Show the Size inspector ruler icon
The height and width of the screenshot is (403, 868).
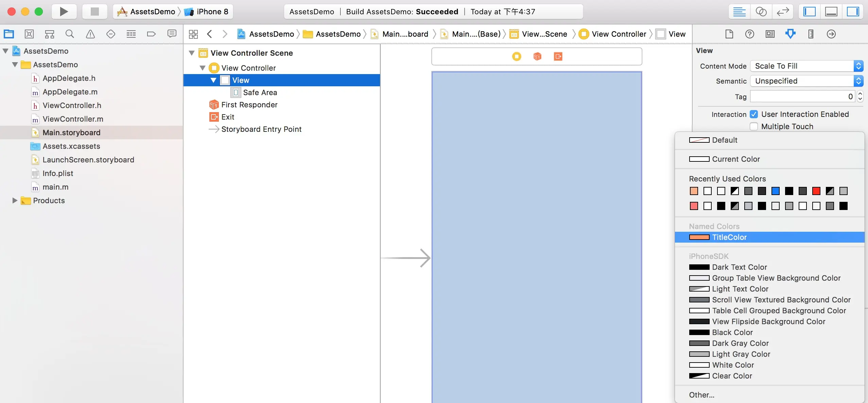811,34
